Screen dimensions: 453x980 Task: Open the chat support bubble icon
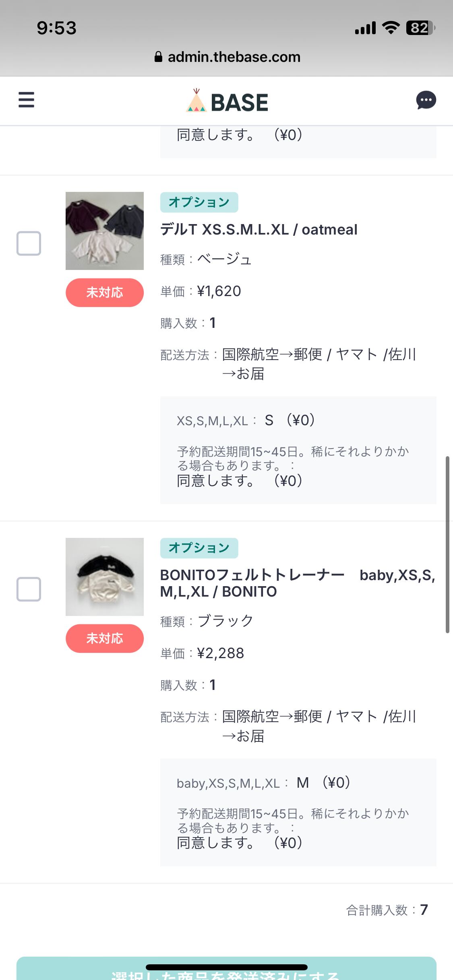[426, 100]
